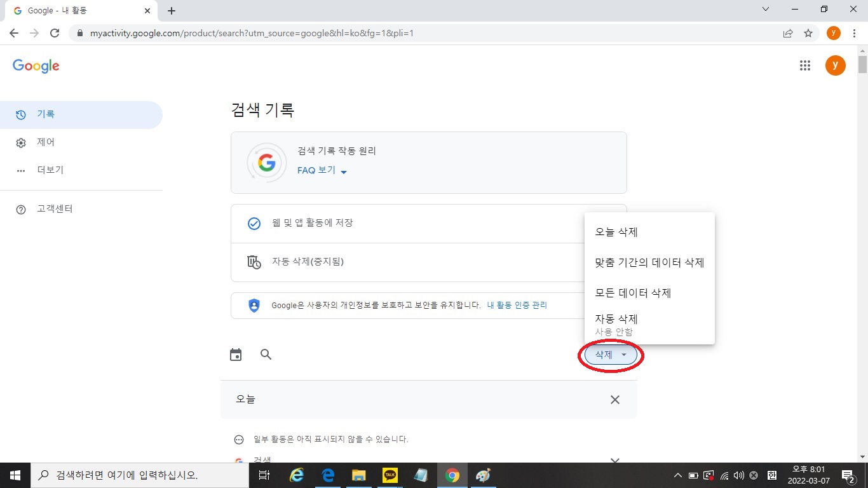The image size is (868, 488).
Task: Go forward to the next page
Action: (34, 33)
